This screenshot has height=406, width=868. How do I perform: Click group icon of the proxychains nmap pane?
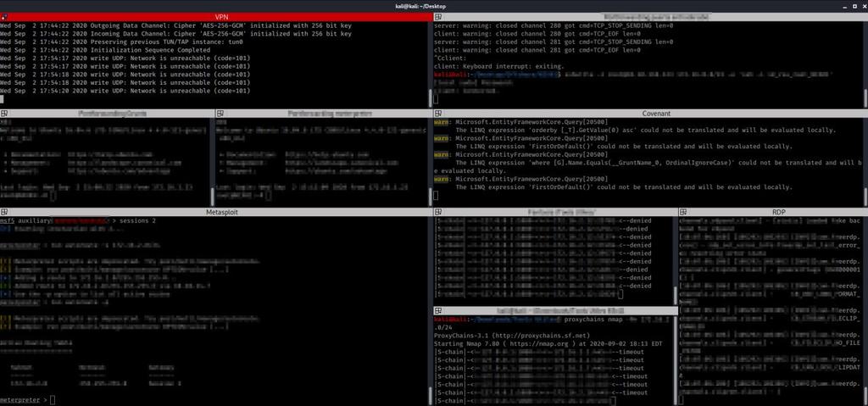point(437,311)
